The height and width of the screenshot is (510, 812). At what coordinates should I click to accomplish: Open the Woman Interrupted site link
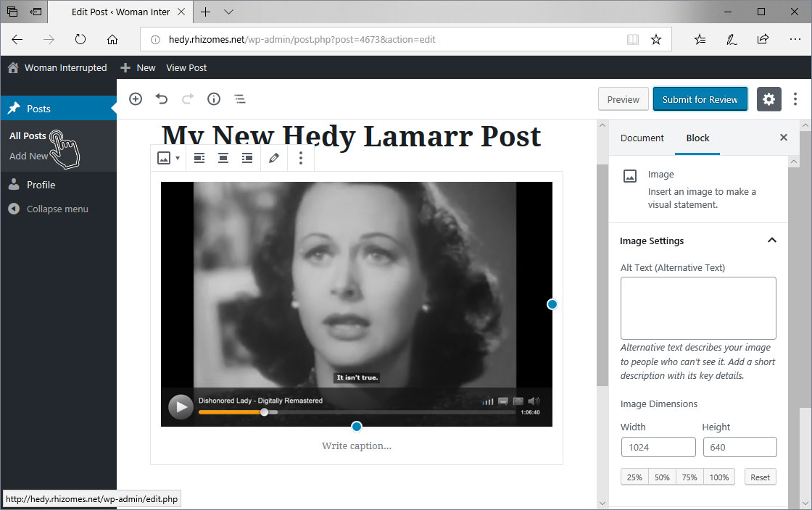click(57, 68)
